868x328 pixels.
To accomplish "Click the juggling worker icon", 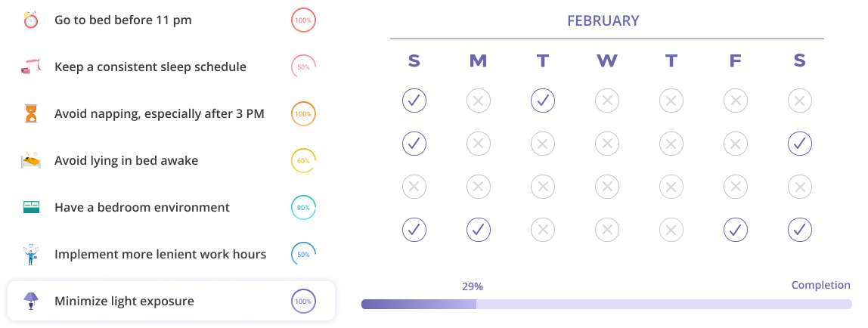I will [x=31, y=255].
